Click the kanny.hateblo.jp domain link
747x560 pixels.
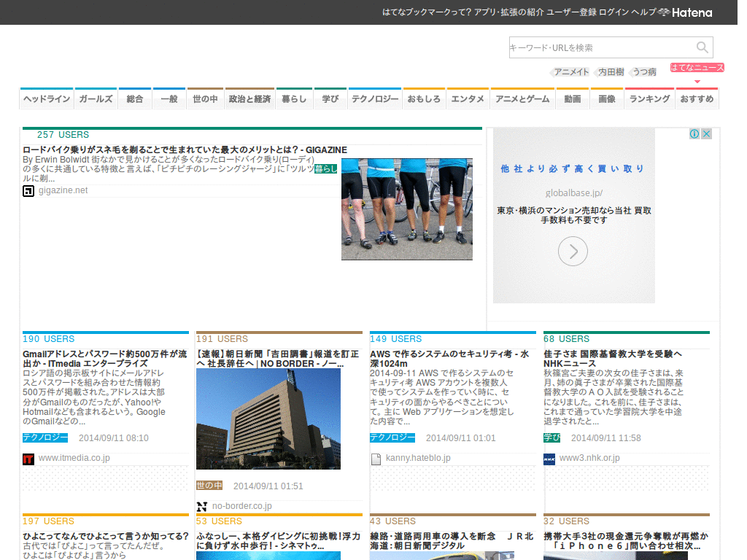pos(418,458)
